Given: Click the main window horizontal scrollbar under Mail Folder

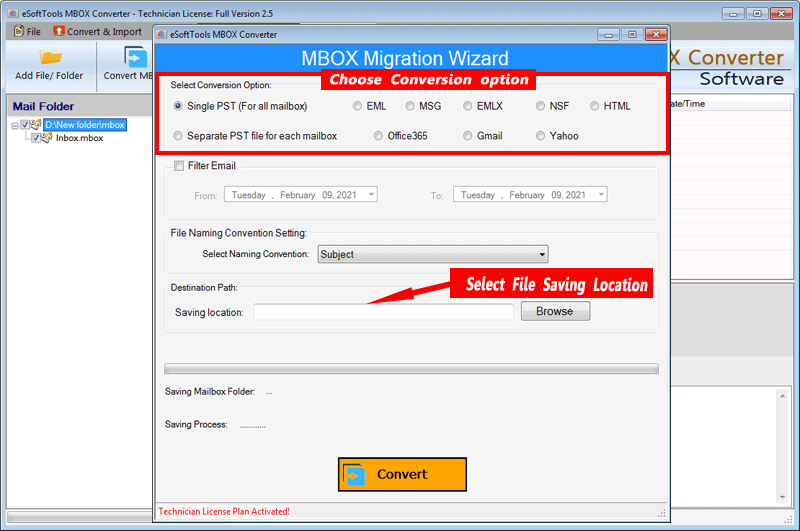Looking at the screenshot, I should pos(80,517).
